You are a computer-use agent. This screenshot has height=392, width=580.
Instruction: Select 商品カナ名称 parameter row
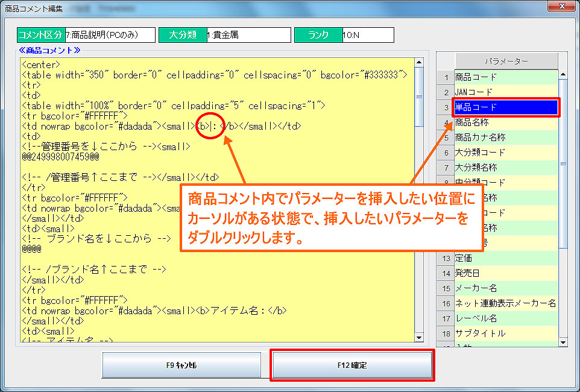click(x=506, y=138)
